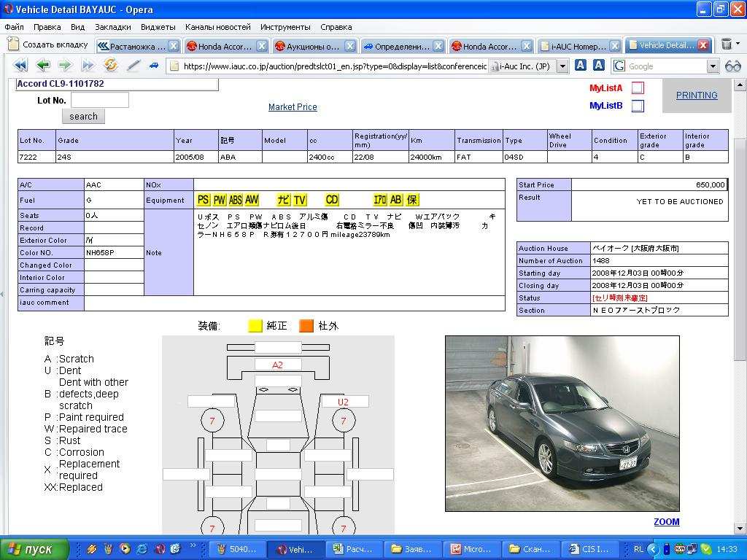Viewport: 747px width, 560px height.
Task: Open the Каналы новостей menu
Action: (x=217, y=27)
